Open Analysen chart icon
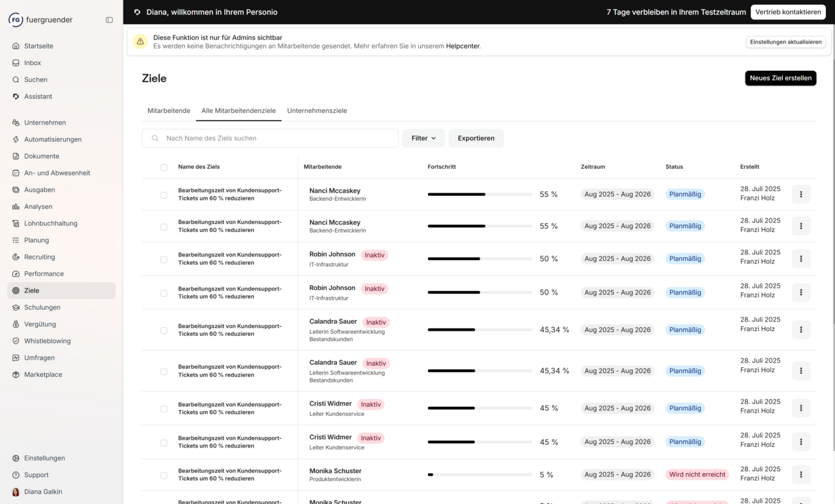835x504 pixels. point(16,206)
